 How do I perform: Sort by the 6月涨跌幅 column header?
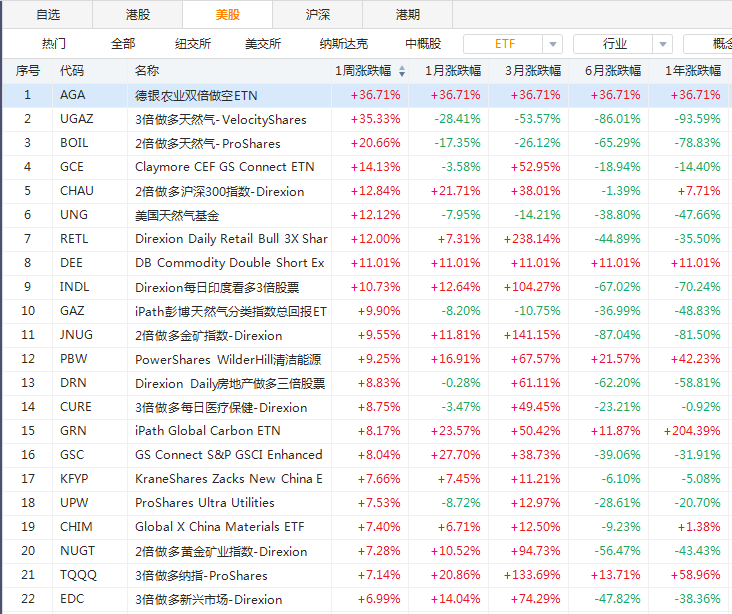click(x=613, y=71)
